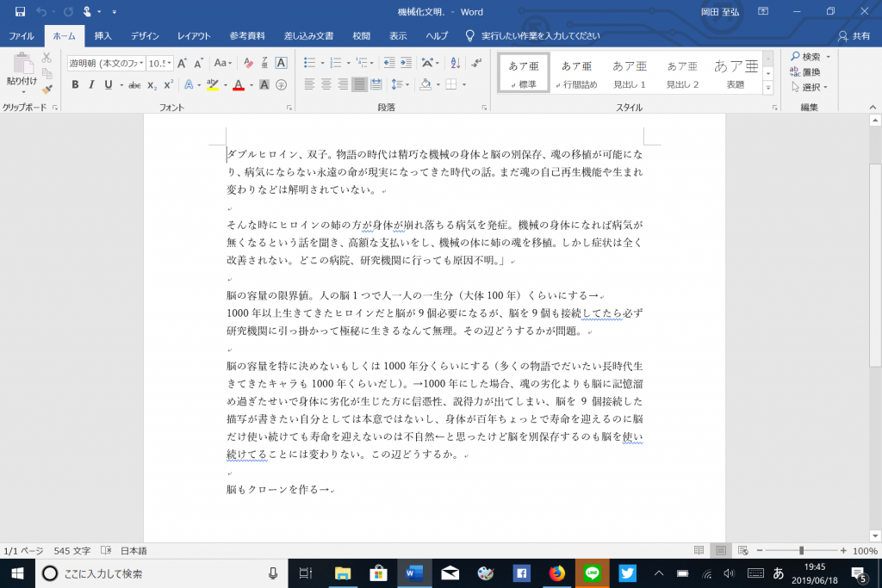Toggle italic formatting
Image resolution: width=882 pixels, height=588 pixels.
point(91,85)
